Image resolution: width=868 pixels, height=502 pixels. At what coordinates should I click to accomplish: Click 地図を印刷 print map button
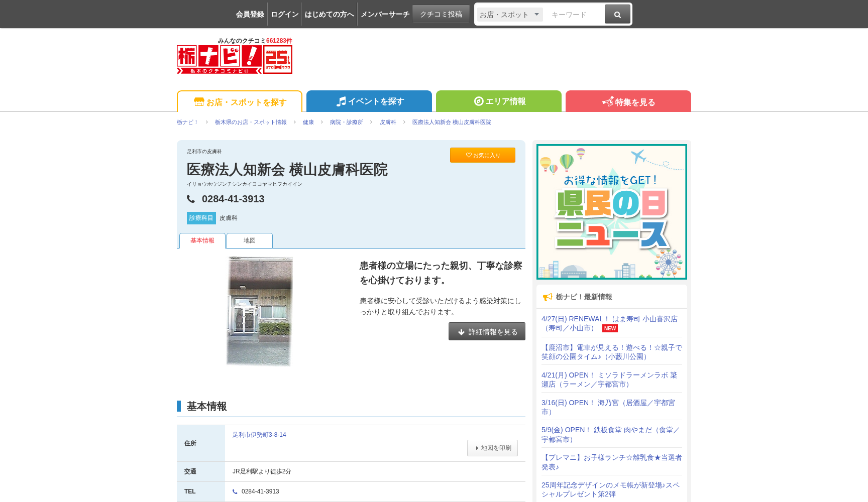point(492,448)
